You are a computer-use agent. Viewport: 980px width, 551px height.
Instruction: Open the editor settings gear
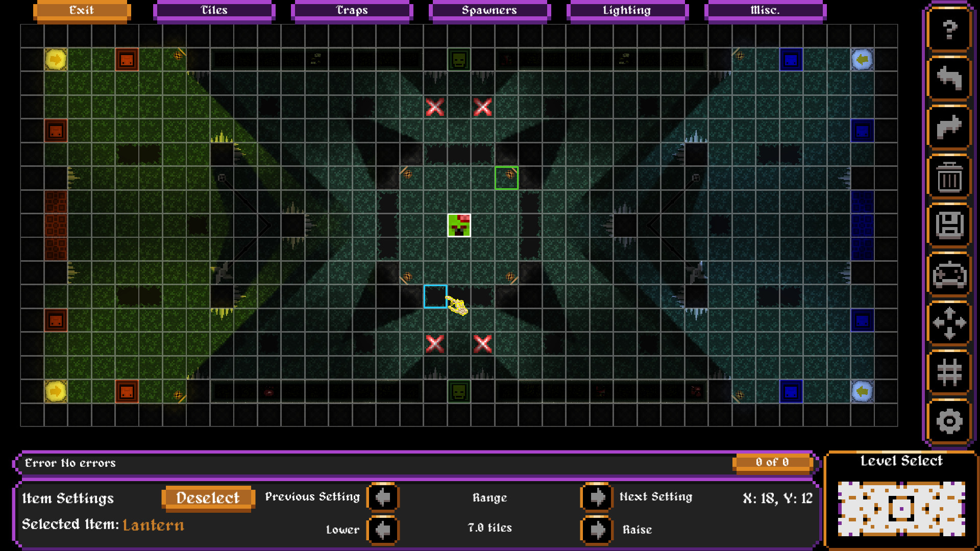pos(948,422)
